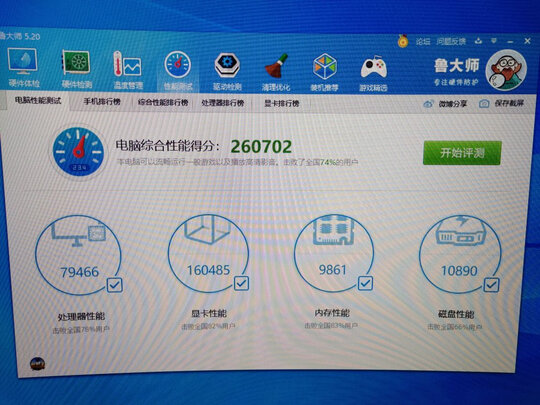Screen dimensions: 540x405
Task: Click the 处理器性能 label
Action: 81,316
